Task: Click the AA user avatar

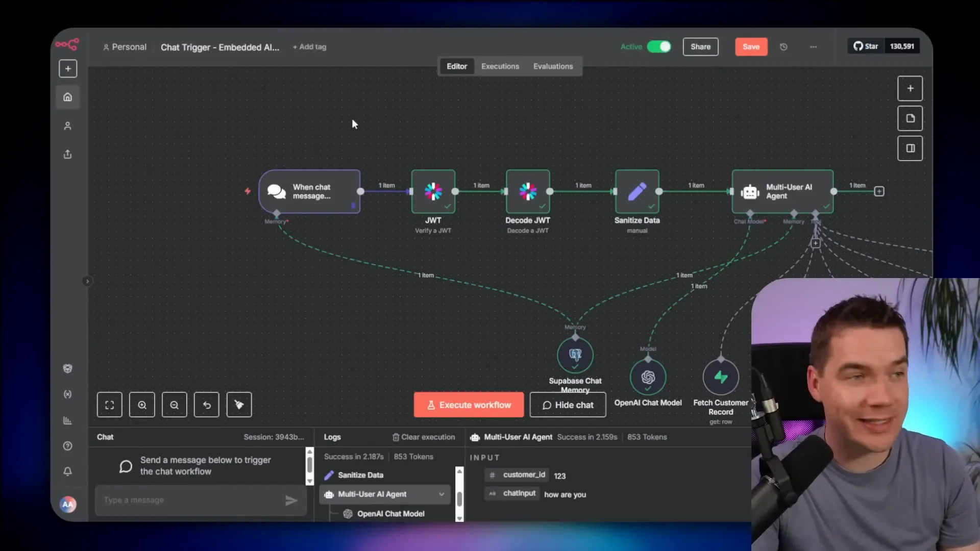Action: click(x=67, y=504)
